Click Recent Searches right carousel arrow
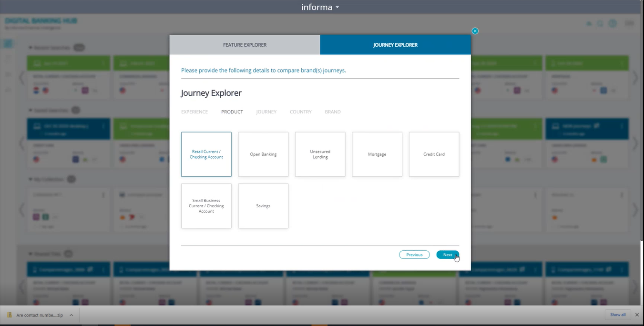644x326 pixels. tap(635, 78)
